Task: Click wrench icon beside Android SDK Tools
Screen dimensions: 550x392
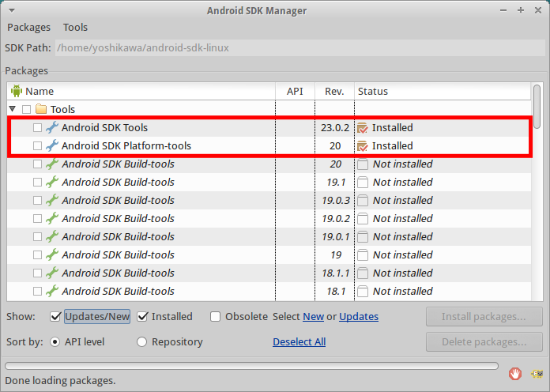Action: [52, 127]
